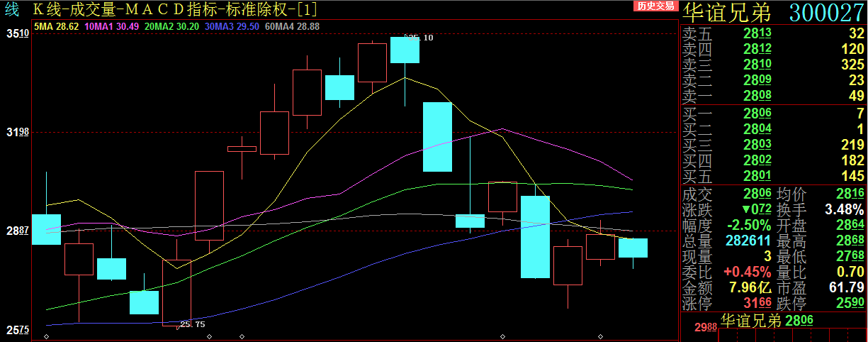Select the 买一 bid row at 2806
The height and width of the screenshot is (342, 868).
(x=772, y=113)
